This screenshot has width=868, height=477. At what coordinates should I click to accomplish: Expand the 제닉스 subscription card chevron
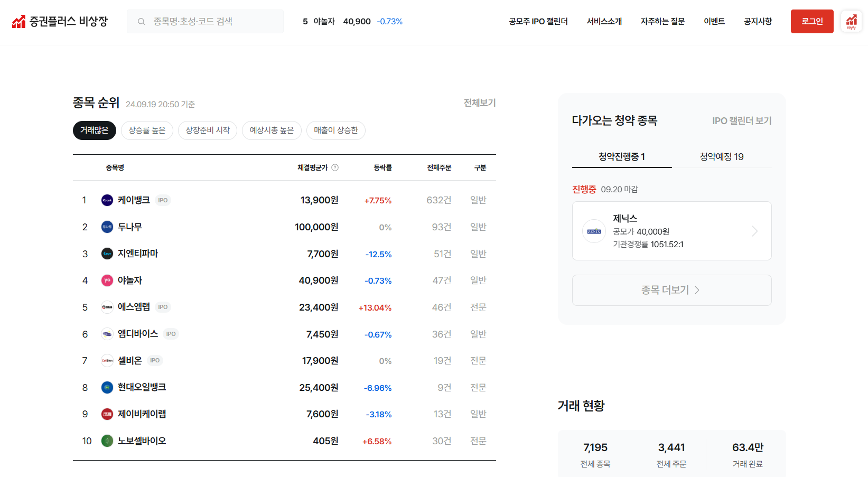(x=754, y=231)
